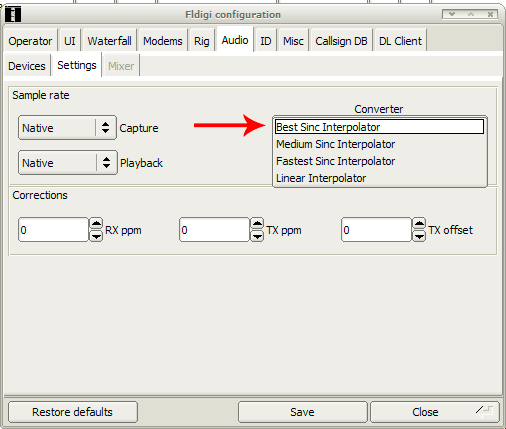
Task: Switch to the Devices sub-tab
Action: tap(27, 66)
